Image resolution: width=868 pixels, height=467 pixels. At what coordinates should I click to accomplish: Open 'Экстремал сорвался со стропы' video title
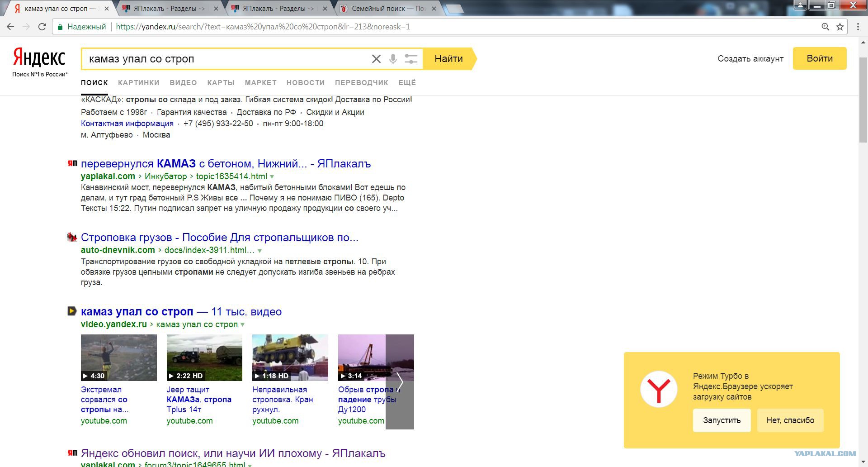(x=105, y=400)
